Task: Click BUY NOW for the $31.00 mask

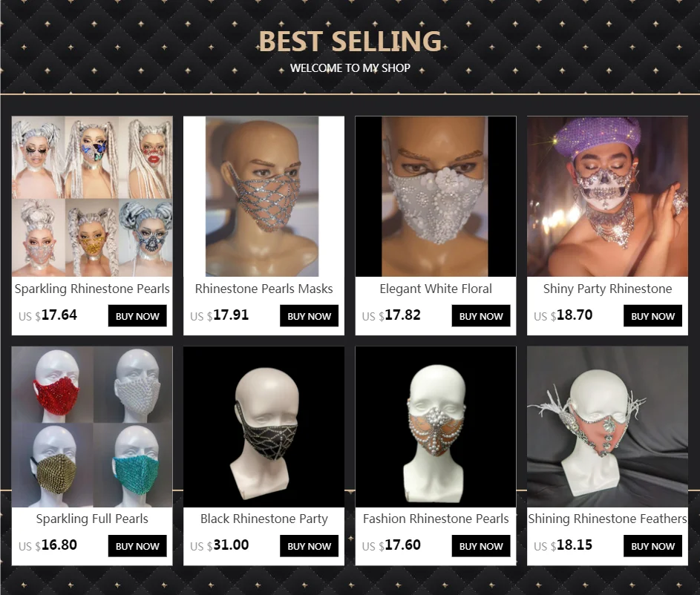Action: point(310,546)
